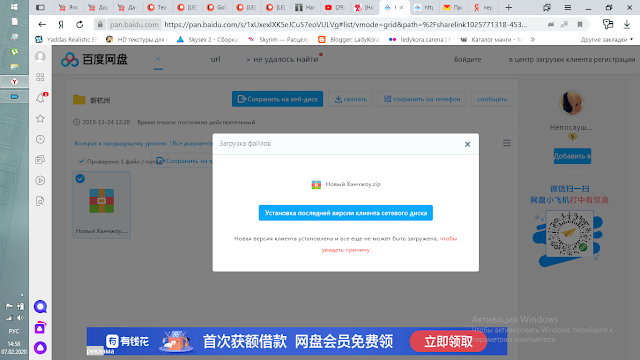The height and width of the screenshot is (360, 640).
Task: Reload the current page
Action: 80,24
